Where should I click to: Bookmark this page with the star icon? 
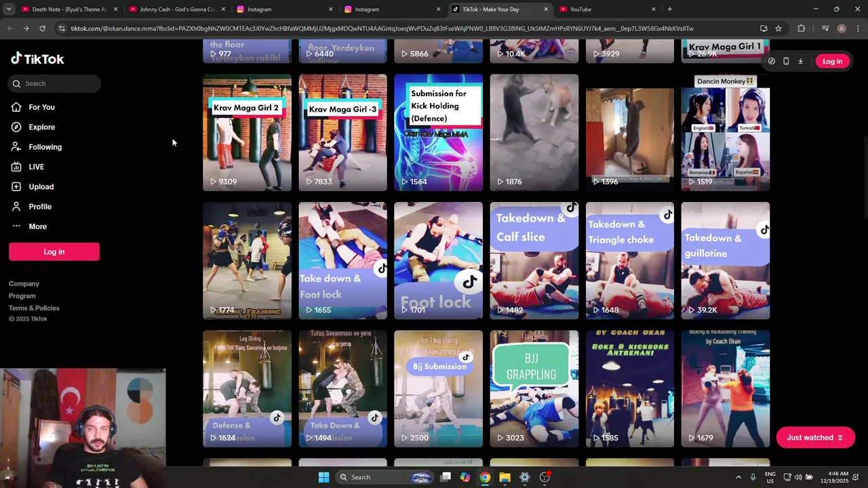click(x=778, y=28)
